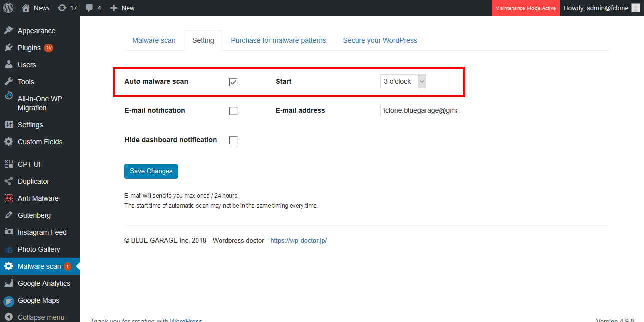This screenshot has height=322, width=644.
Task: Tick the Hide dashboard notification checkbox
Action: (x=233, y=140)
